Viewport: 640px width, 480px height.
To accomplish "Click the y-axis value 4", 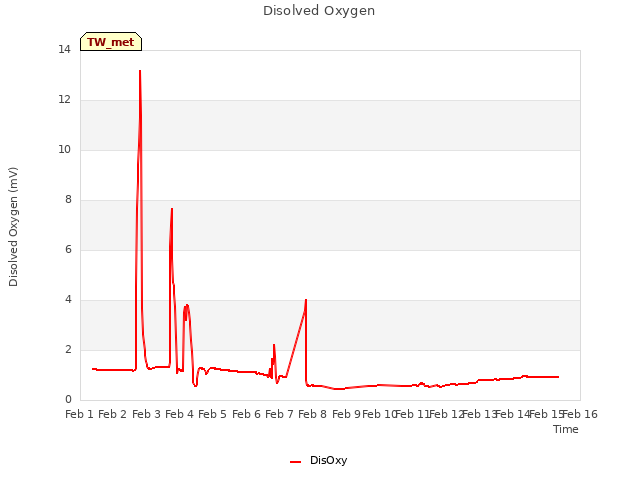I will pyautogui.click(x=68, y=300).
